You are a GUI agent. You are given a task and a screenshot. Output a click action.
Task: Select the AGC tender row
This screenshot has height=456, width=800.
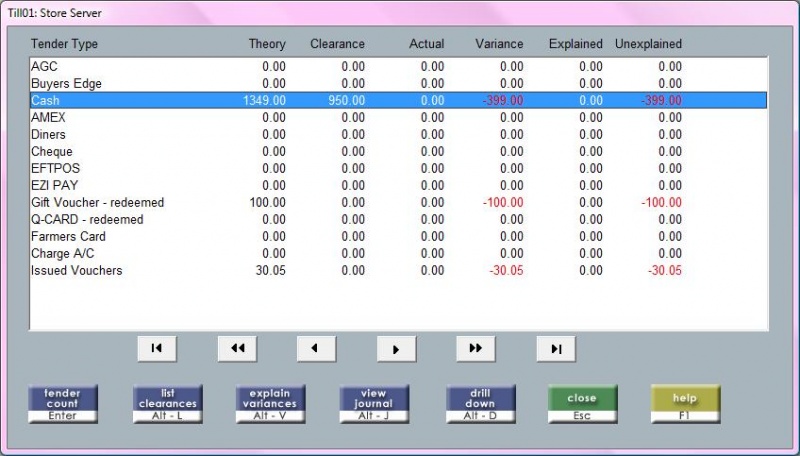[398, 66]
